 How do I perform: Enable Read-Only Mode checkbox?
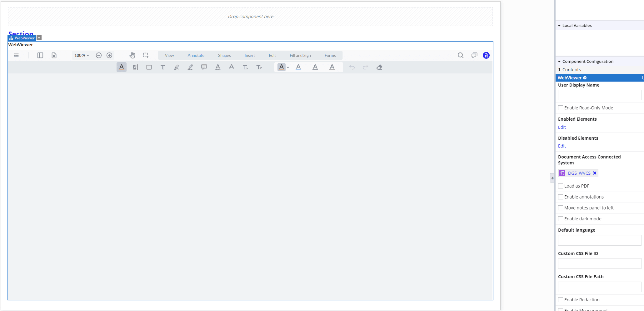pyautogui.click(x=561, y=108)
